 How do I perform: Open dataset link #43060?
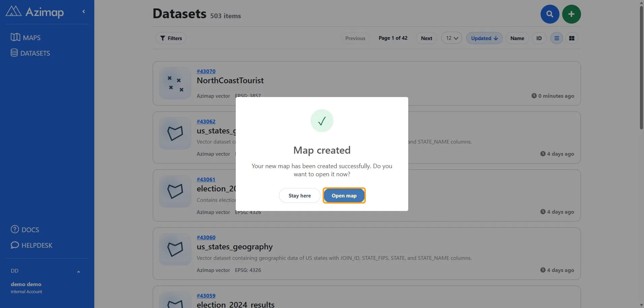point(206,237)
